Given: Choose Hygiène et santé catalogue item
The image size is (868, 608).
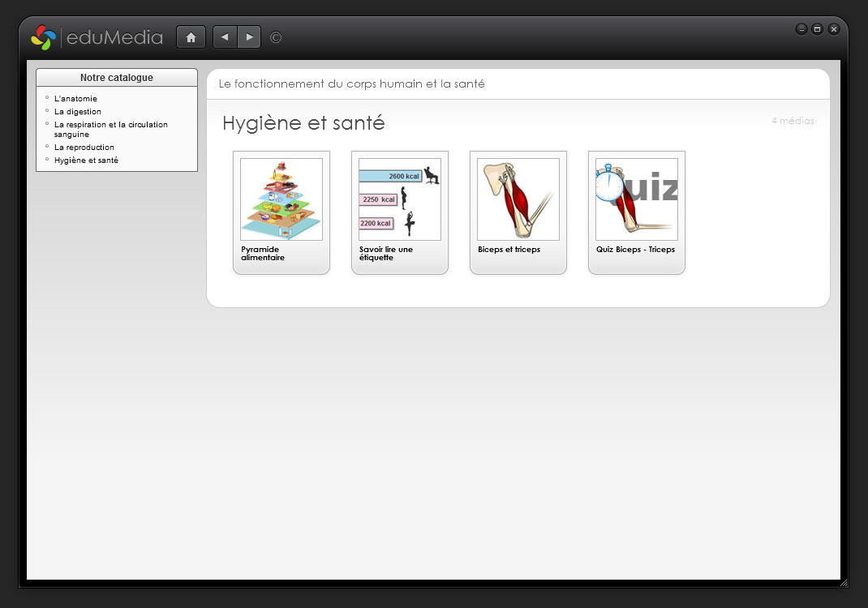Looking at the screenshot, I should coord(86,161).
